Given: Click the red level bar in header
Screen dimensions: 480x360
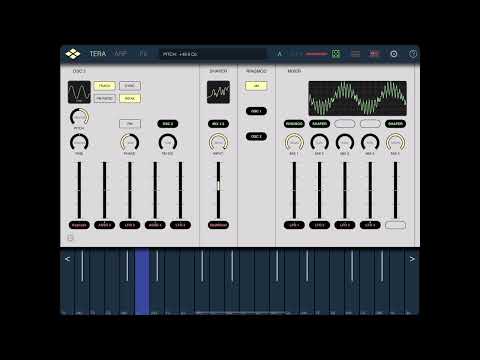Looking at the screenshot, I should [x=317, y=54].
